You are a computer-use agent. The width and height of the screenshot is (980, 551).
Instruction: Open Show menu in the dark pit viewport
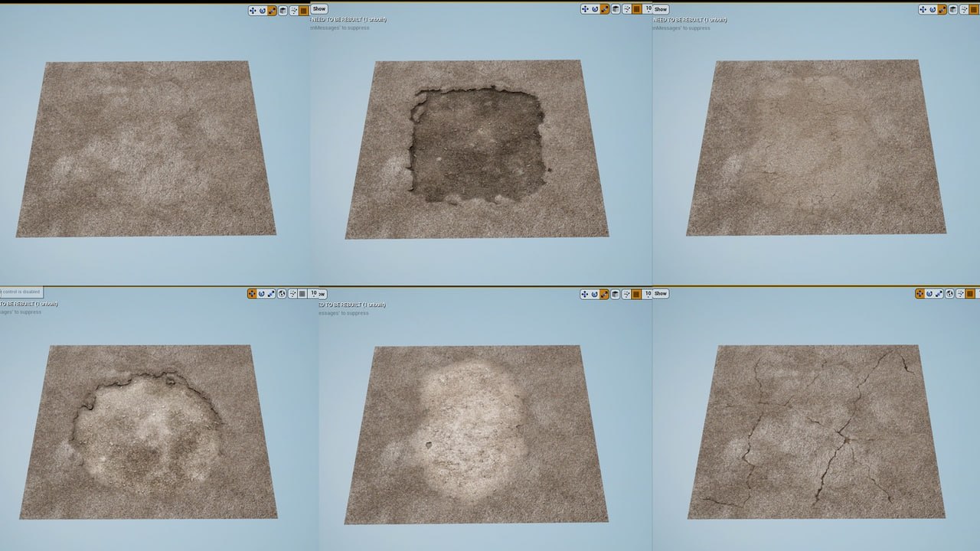pyautogui.click(x=319, y=9)
